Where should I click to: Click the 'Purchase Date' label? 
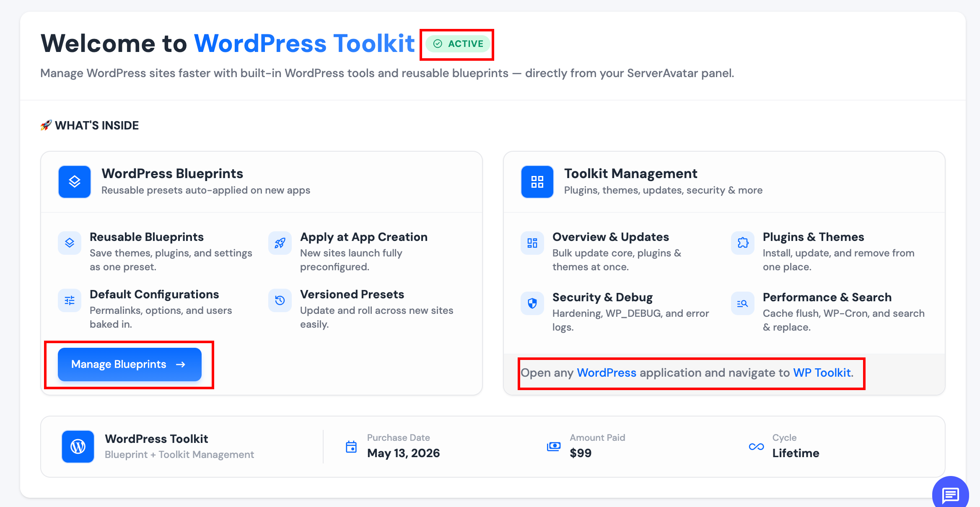(x=398, y=437)
